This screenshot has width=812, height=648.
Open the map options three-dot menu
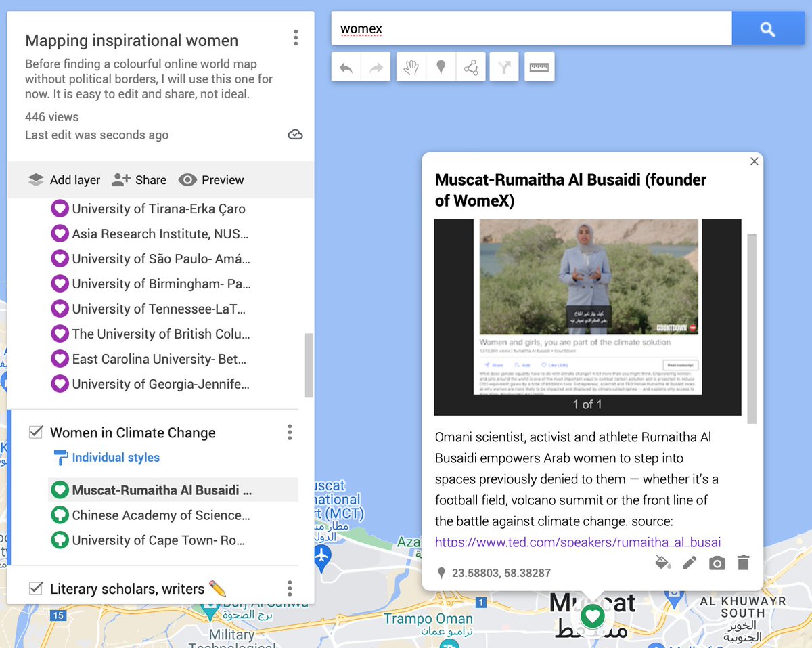tap(296, 38)
